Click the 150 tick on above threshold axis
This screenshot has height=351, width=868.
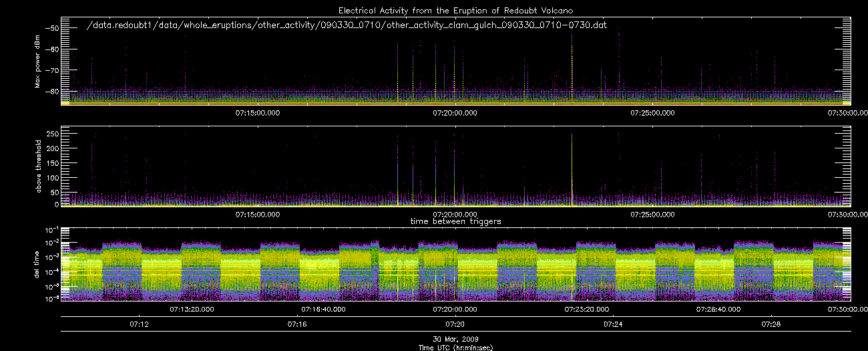point(53,164)
